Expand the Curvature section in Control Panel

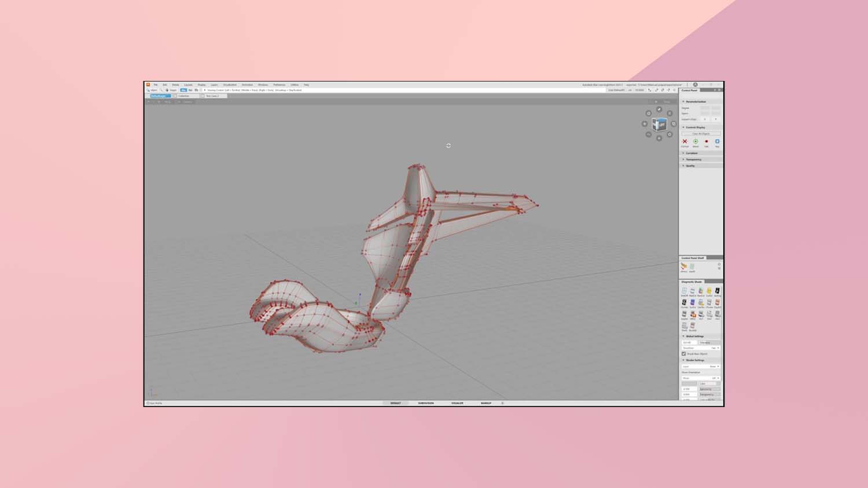click(692, 153)
